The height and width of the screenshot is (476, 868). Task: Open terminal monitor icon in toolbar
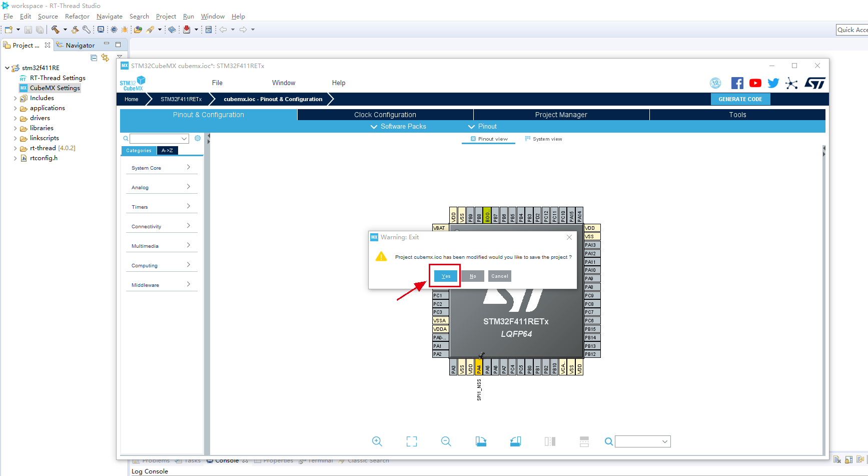[x=101, y=30]
